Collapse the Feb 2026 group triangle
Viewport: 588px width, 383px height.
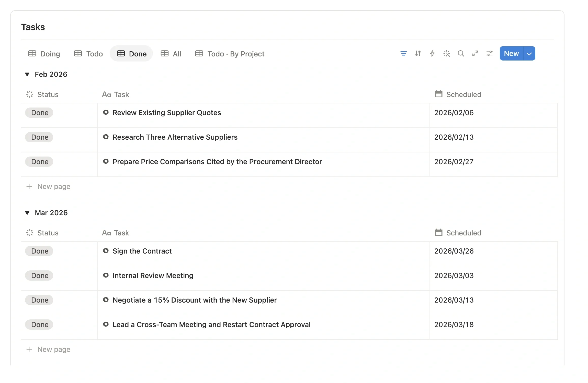coord(27,74)
